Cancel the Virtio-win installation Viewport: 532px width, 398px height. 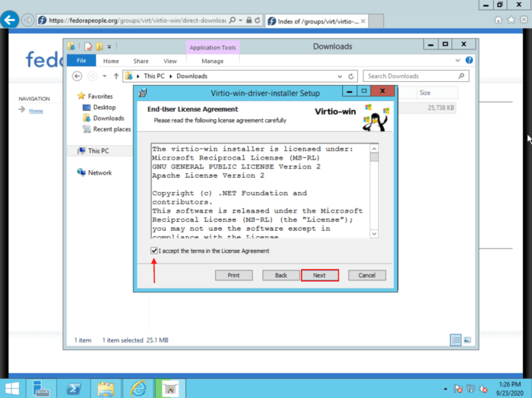coord(367,275)
